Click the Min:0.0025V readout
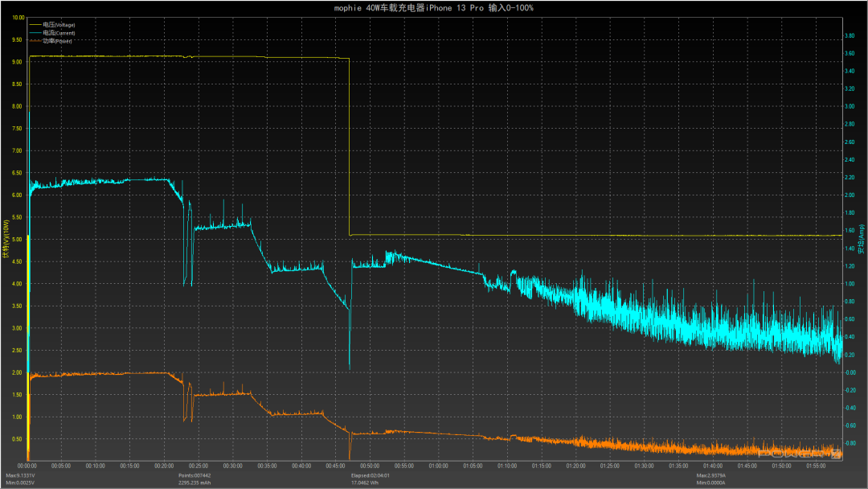 click(20, 483)
